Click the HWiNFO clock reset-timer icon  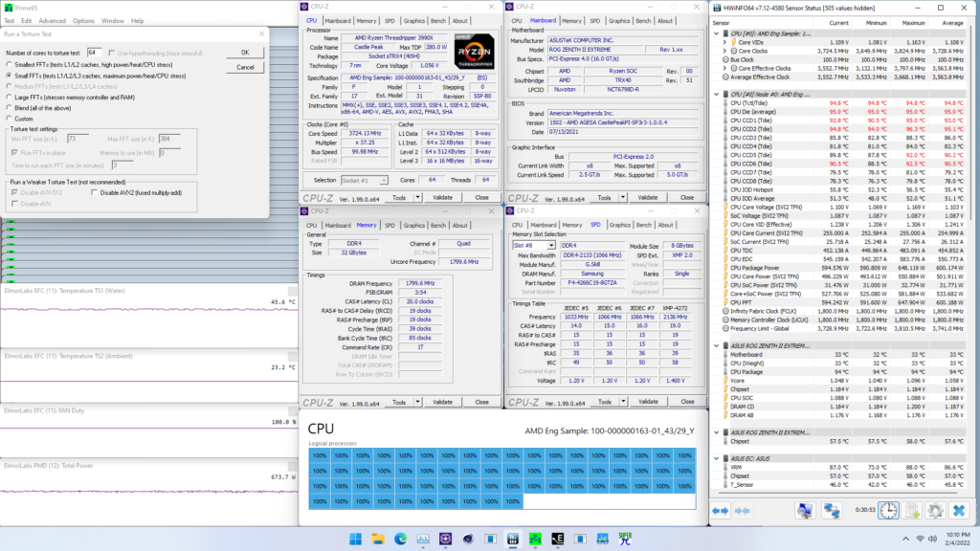point(888,511)
